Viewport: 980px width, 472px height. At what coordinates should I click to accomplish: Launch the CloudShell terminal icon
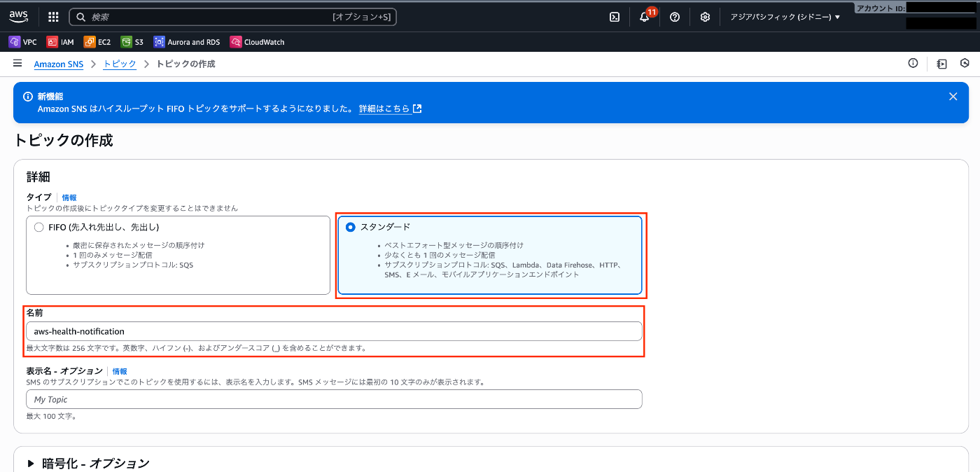(x=615, y=17)
